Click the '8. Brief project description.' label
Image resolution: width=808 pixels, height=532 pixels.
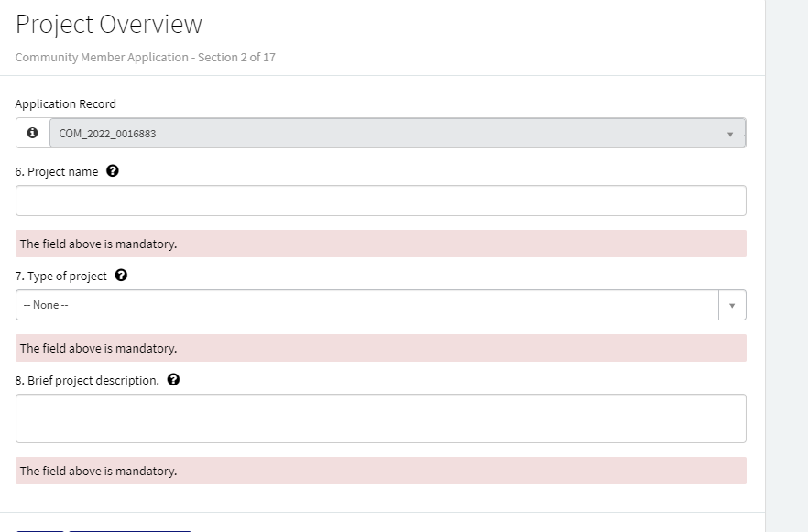coord(87,381)
